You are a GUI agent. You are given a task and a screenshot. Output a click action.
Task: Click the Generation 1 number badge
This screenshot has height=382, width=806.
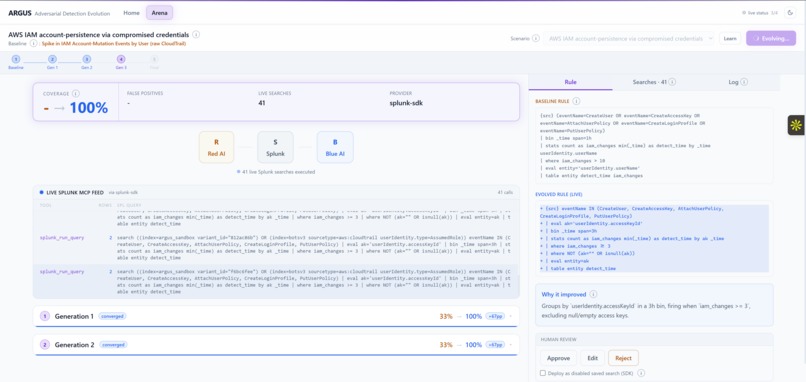click(45, 317)
